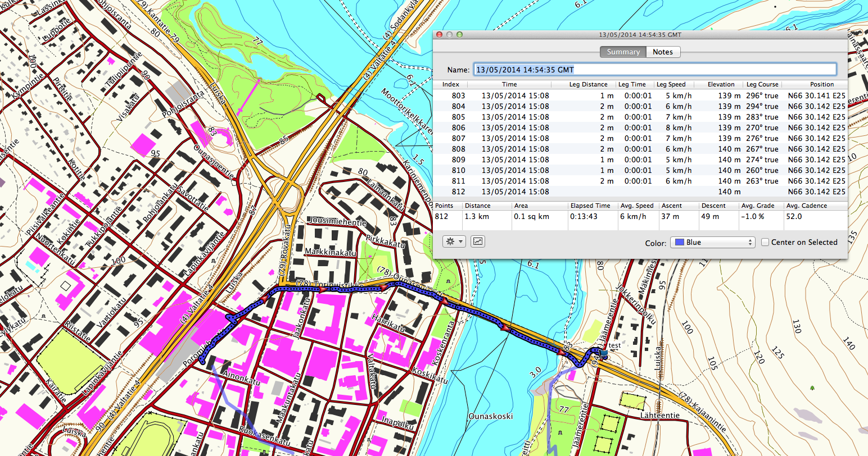Click the 296° true leg course cell
The image size is (868, 456).
[762, 95]
